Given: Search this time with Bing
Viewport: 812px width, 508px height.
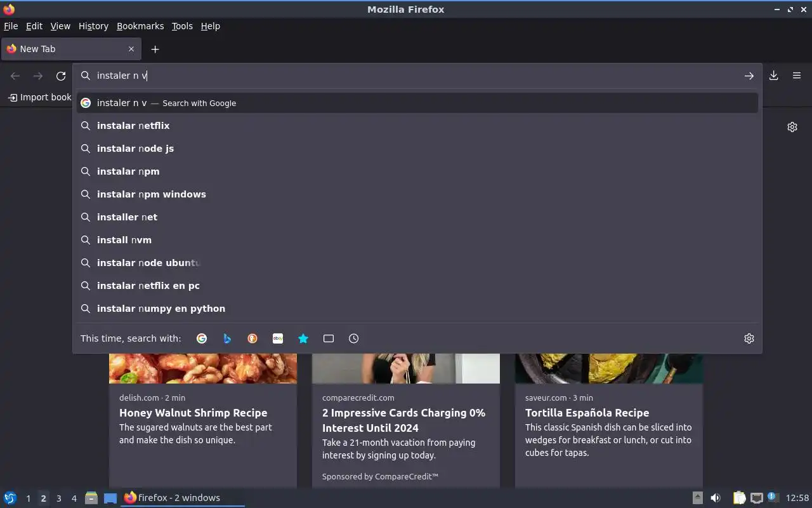Looking at the screenshot, I should pos(227,338).
